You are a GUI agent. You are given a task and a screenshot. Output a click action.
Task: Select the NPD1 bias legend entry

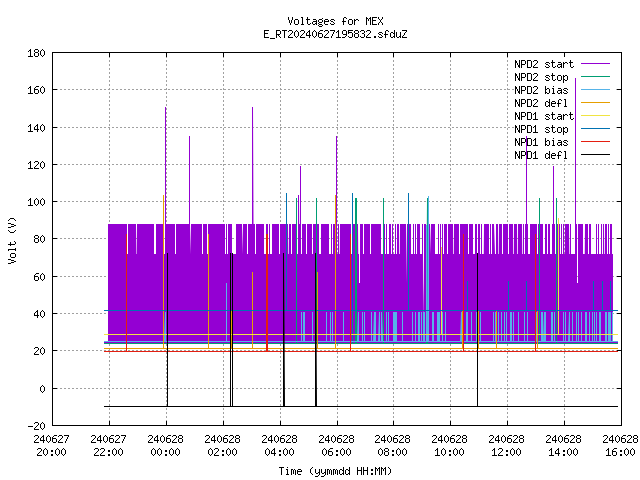(x=541, y=142)
